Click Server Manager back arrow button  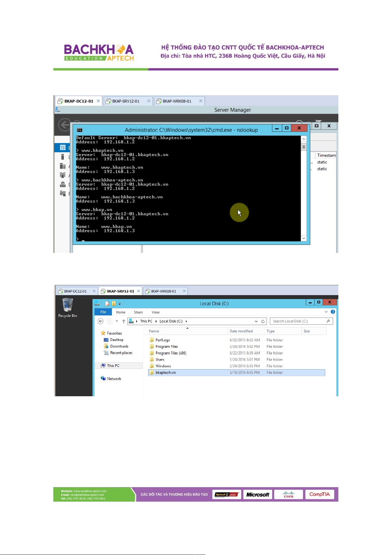[65, 125]
